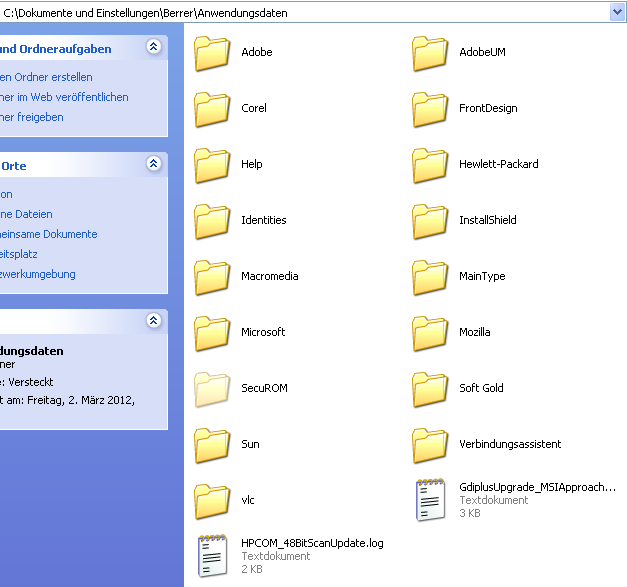Screen dimensions: 627x587
Task: Click the vlc folder icon
Action: pos(212,501)
